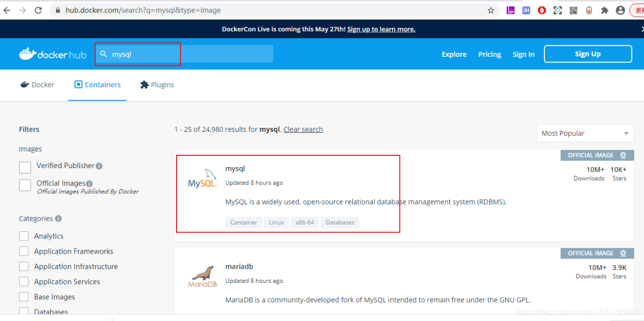Click the x86-64 tag on mysql
Image resolution: width=644 pixels, height=321 pixels.
(x=305, y=222)
